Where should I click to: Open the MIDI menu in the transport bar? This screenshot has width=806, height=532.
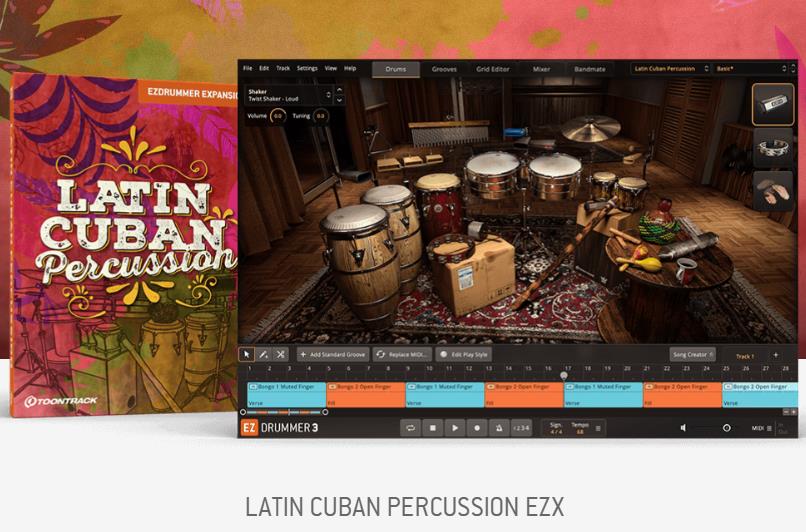pyautogui.click(x=761, y=428)
